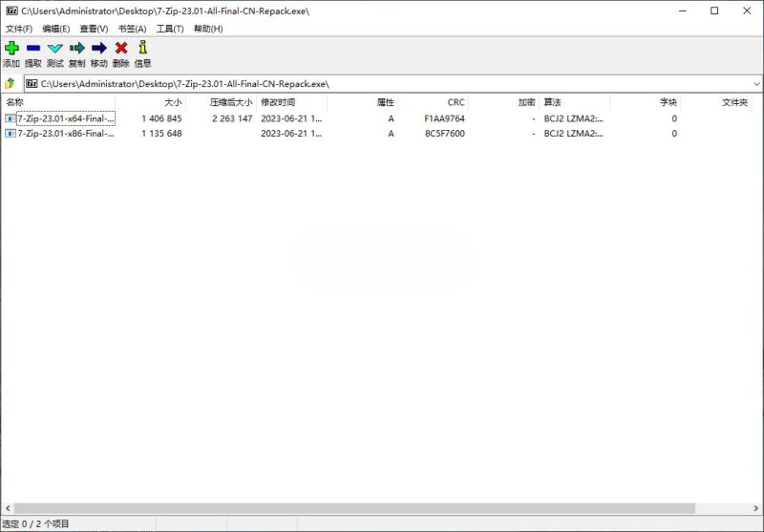764x532 pixels.
Task: Select the 7-Zip-23.01-x64-Final file name
Action: coord(66,118)
